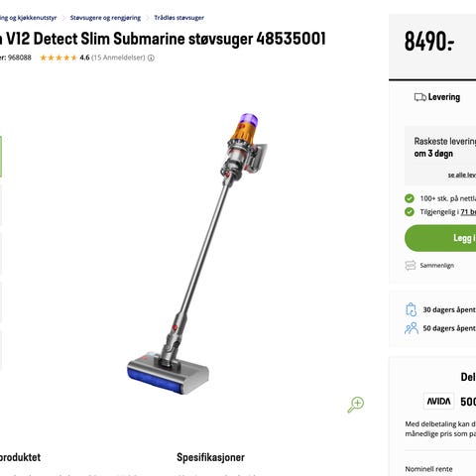Add product to cart with green Legg i button
Image resolution: width=476 pixels, height=476 pixels.
pyautogui.click(x=440, y=238)
